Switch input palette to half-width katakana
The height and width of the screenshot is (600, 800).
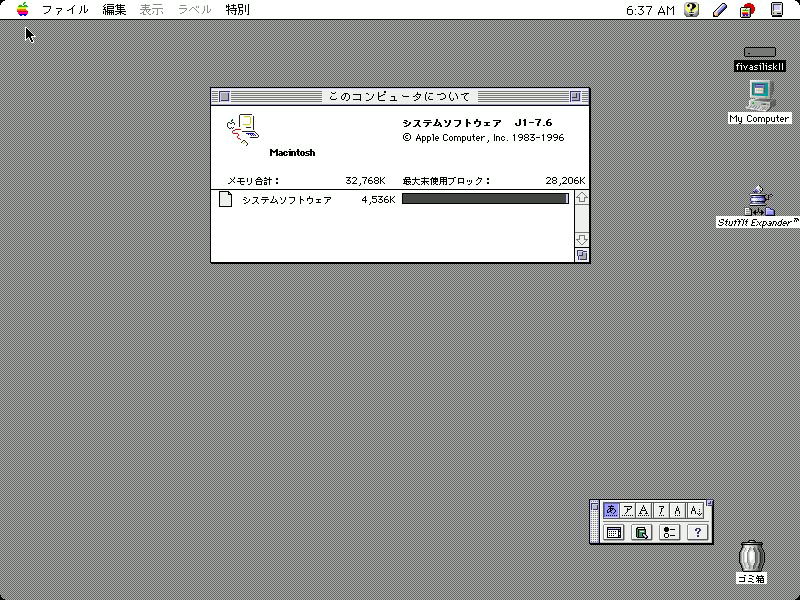pos(661,510)
